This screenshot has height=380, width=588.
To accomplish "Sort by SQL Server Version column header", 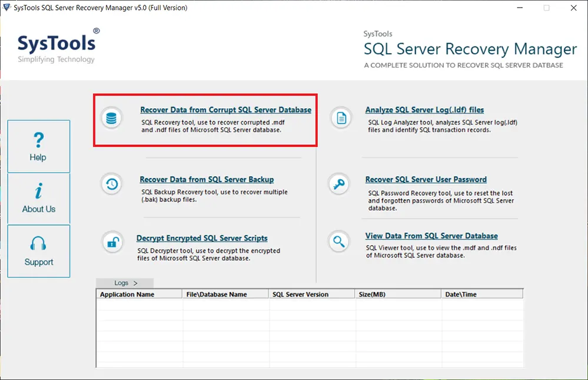I will point(311,295).
